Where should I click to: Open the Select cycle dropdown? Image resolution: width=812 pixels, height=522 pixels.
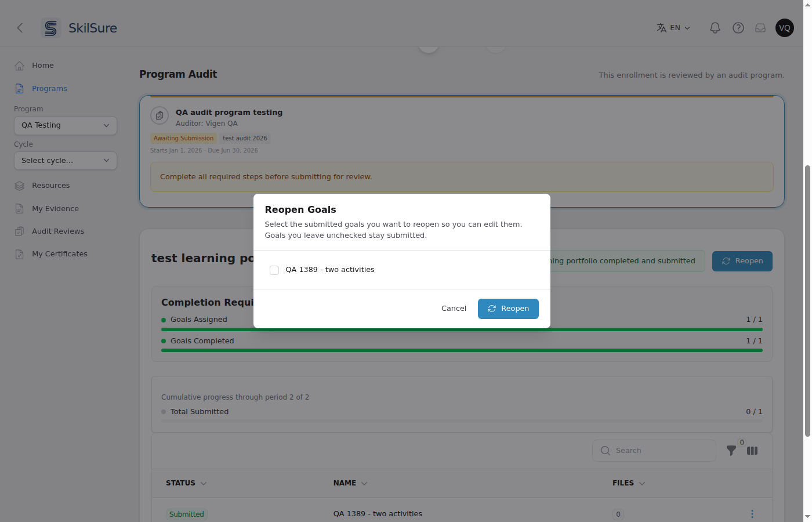pos(66,161)
